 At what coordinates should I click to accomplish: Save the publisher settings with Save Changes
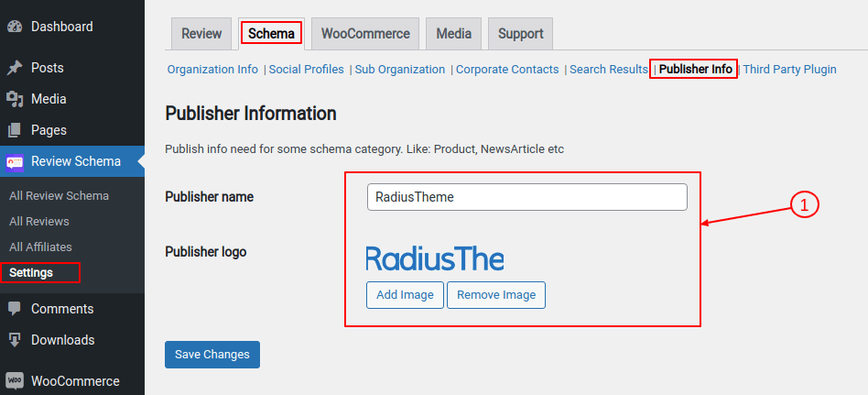[212, 355]
